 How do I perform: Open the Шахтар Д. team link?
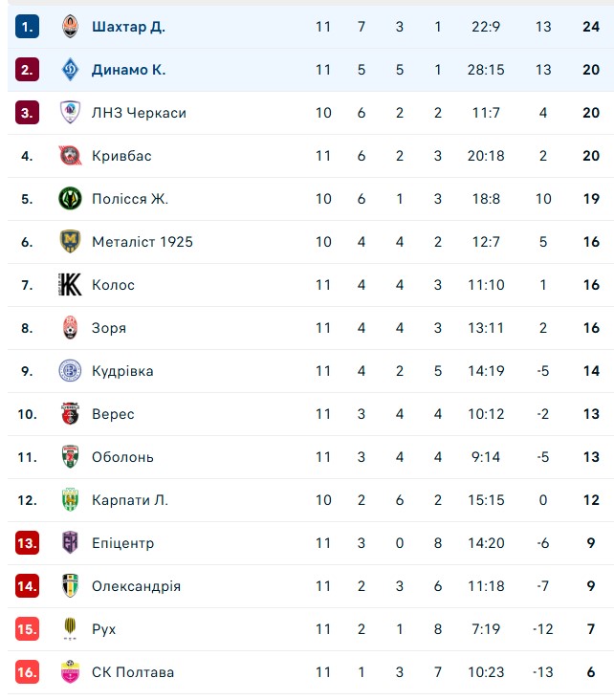pyautogui.click(x=128, y=27)
